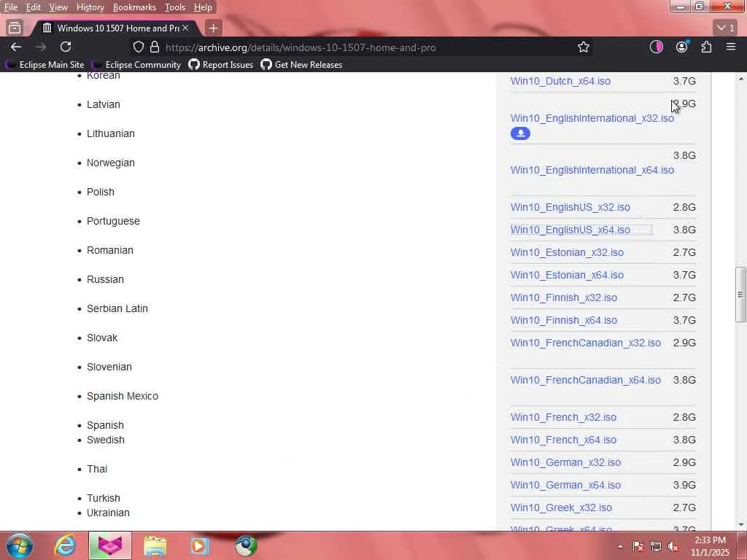This screenshot has width=747, height=560.
Task: Click the pink circular toolbar icon
Action: pyautogui.click(x=657, y=47)
